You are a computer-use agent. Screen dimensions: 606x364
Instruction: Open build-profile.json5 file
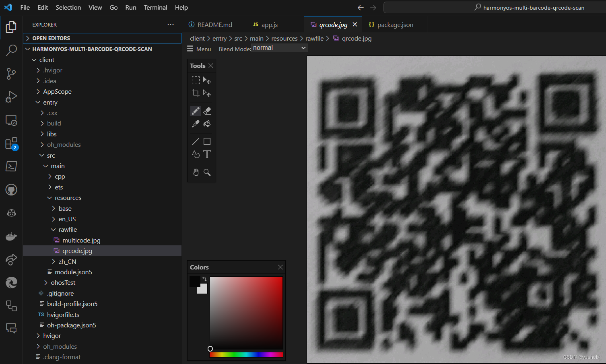102,304
